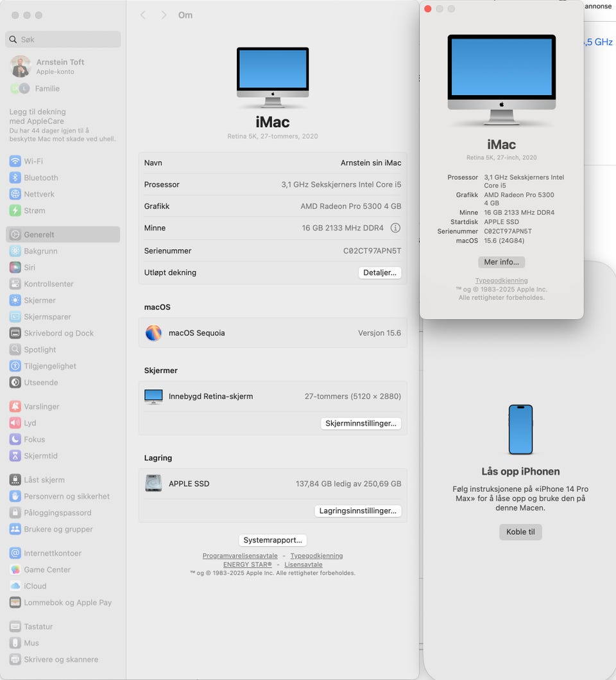Select Generelt gear icon
Image resolution: width=616 pixels, height=680 pixels.
15,234
